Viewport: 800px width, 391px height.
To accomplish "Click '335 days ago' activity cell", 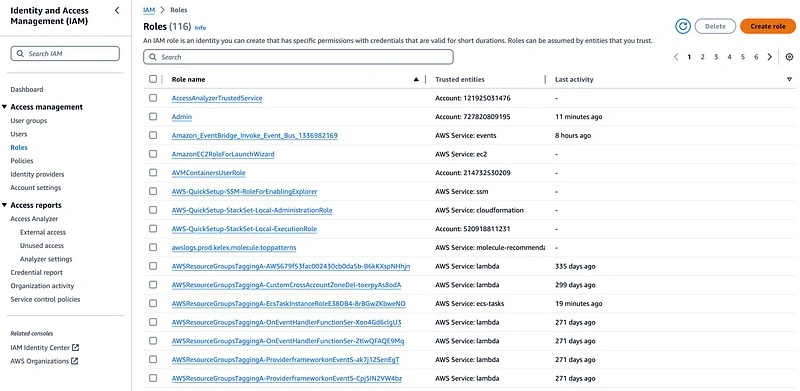I will pyautogui.click(x=575, y=266).
